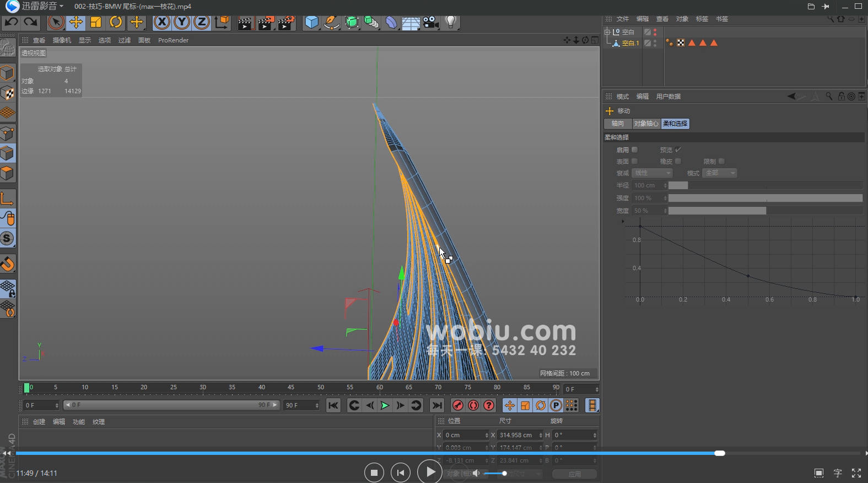Click the X size field showing 314.958 cm

(517, 435)
